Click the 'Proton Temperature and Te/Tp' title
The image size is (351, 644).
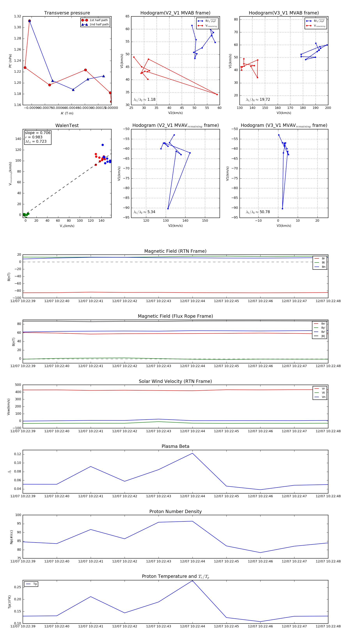[x=175, y=576]
